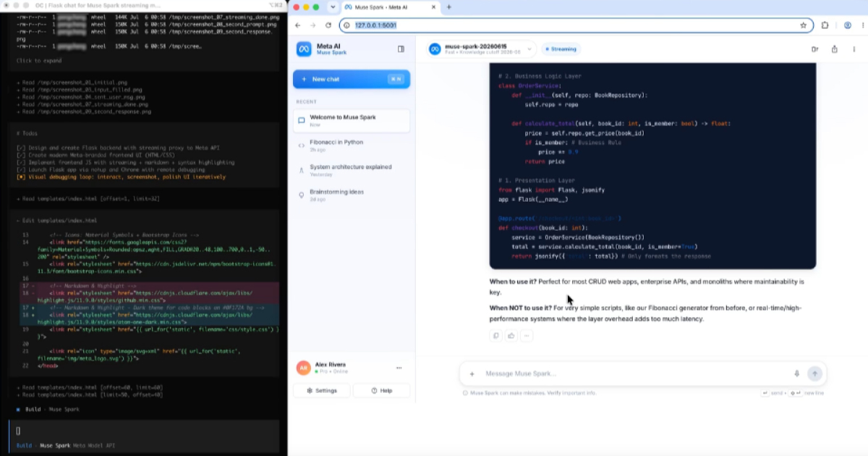Click the Streaming status badge

[x=561, y=49]
